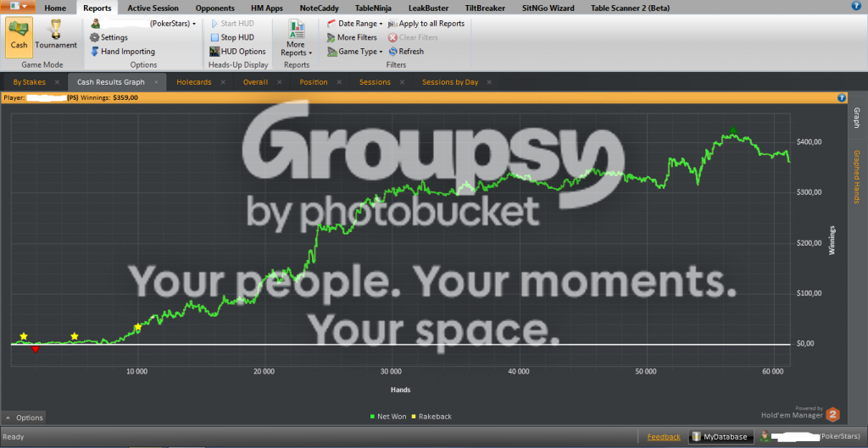868x448 pixels.
Task: Click the green peak triangle marker
Action: pyautogui.click(x=733, y=130)
